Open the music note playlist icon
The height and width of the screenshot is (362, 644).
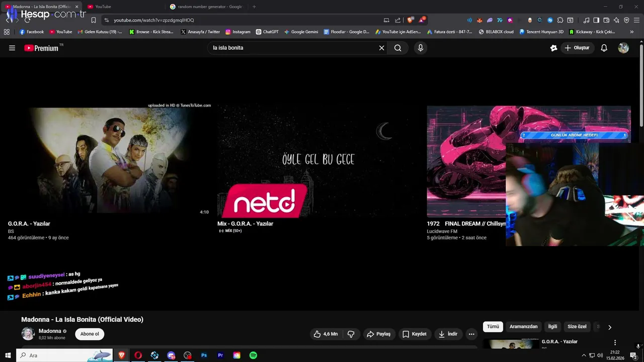(x=586, y=20)
